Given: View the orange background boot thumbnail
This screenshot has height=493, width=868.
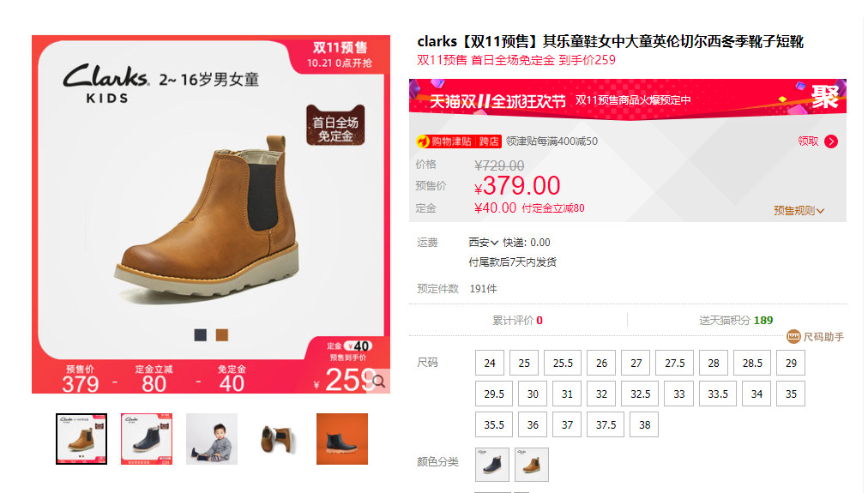Looking at the screenshot, I should (x=342, y=439).
